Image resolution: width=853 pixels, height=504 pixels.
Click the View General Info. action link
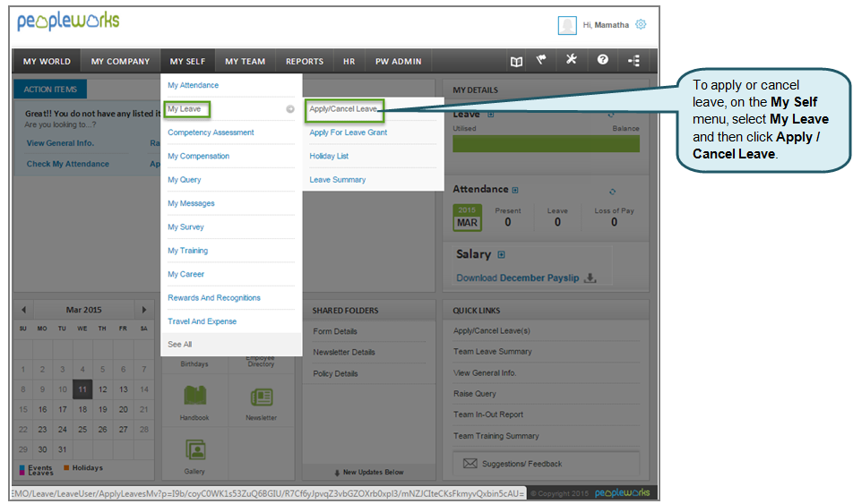click(x=60, y=143)
